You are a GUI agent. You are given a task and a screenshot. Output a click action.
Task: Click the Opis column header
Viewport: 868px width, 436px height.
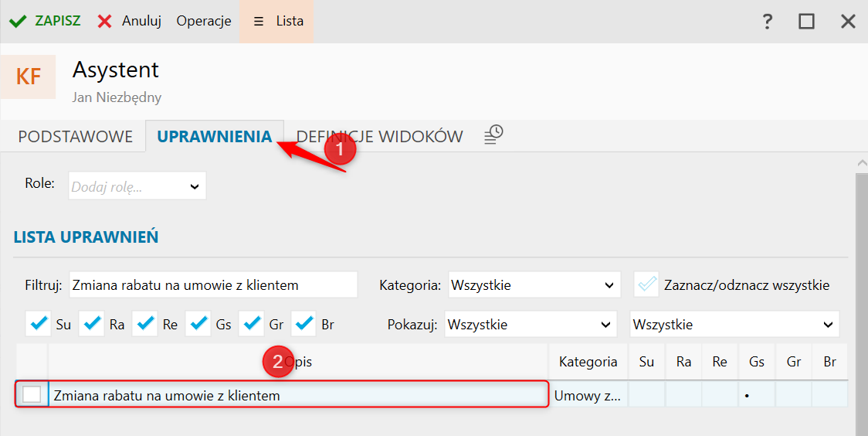[x=298, y=362]
